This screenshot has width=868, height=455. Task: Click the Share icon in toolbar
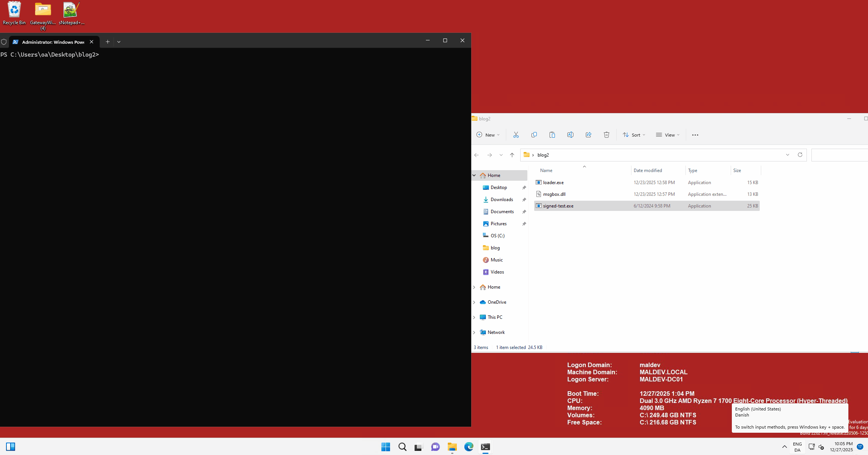[588, 135]
